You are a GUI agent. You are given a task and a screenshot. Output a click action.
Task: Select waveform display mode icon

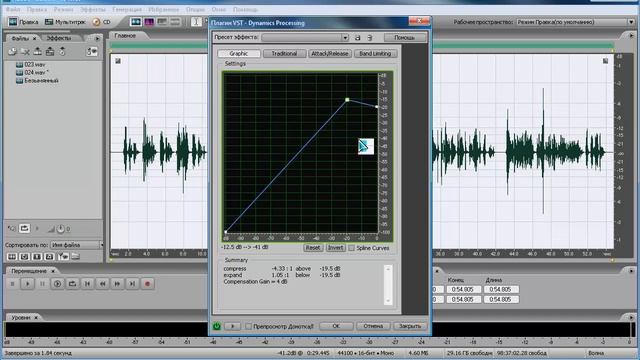(136, 22)
